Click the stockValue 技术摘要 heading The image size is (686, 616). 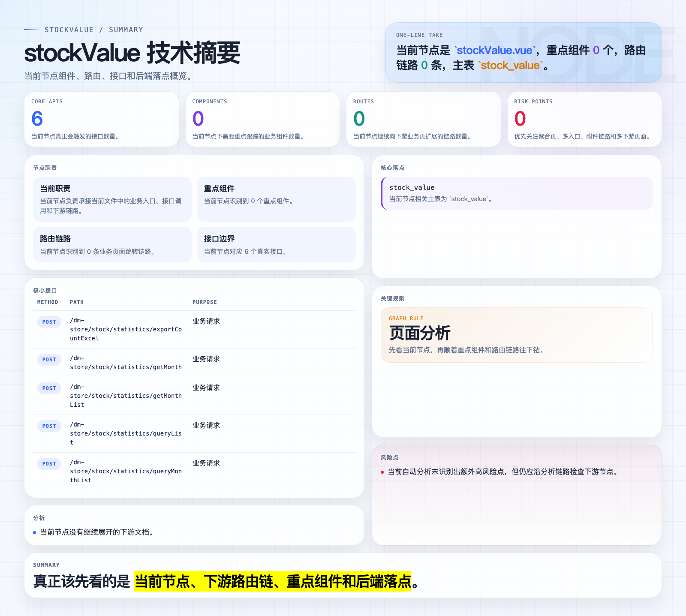[132, 53]
